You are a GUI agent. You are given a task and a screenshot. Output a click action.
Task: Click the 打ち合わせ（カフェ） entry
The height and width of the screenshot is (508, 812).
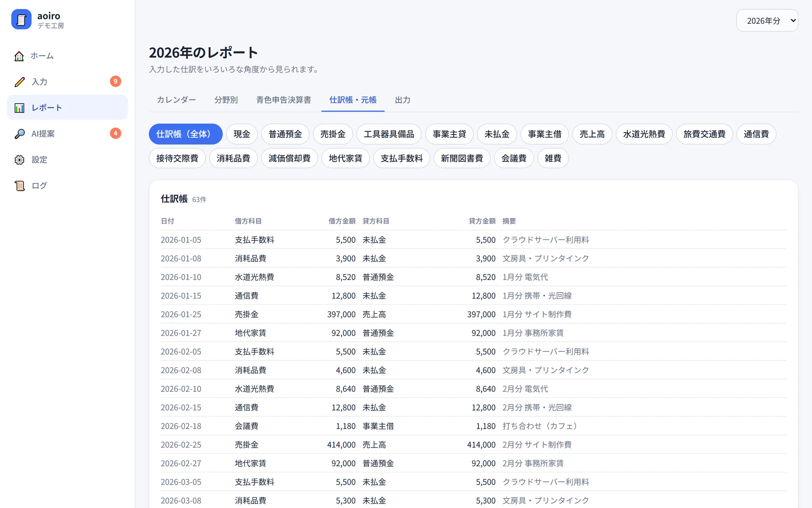coord(541,426)
